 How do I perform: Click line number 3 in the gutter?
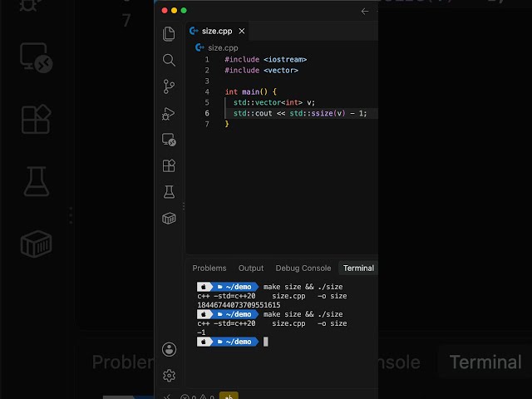pos(207,81)
